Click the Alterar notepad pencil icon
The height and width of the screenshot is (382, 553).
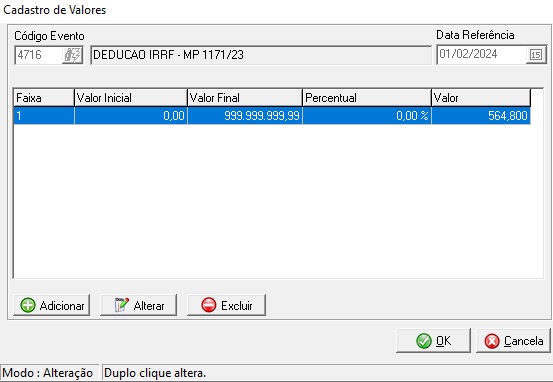point(122,305)
